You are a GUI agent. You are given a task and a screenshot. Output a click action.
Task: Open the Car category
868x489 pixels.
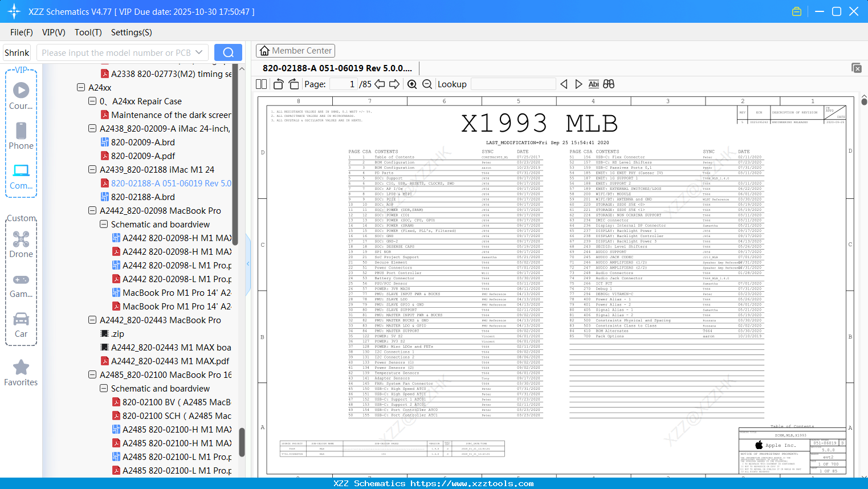(x=21, y=324)
